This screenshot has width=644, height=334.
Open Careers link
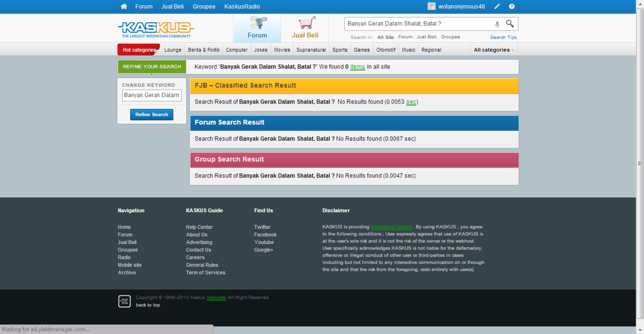pyautogui.click(x=195, y=258)
